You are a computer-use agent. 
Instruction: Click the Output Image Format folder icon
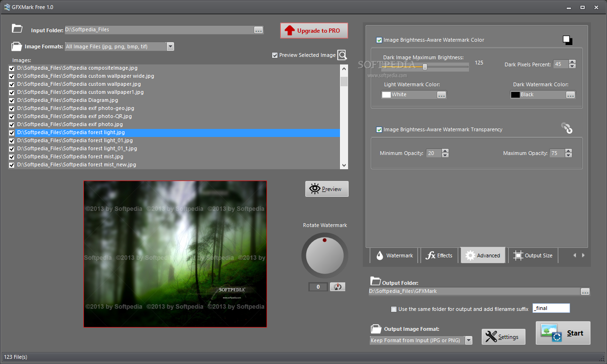click(x=376, y=328)
